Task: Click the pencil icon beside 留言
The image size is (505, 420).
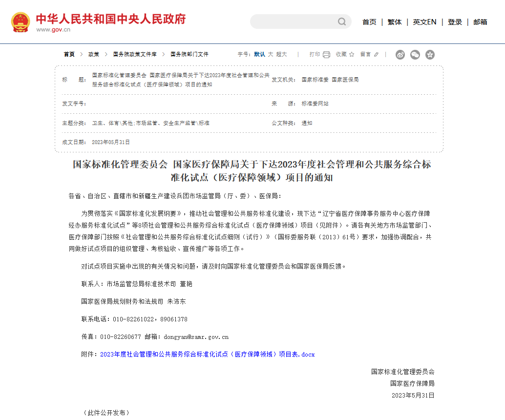Action: pyautogui.click(x=376, y=54)
